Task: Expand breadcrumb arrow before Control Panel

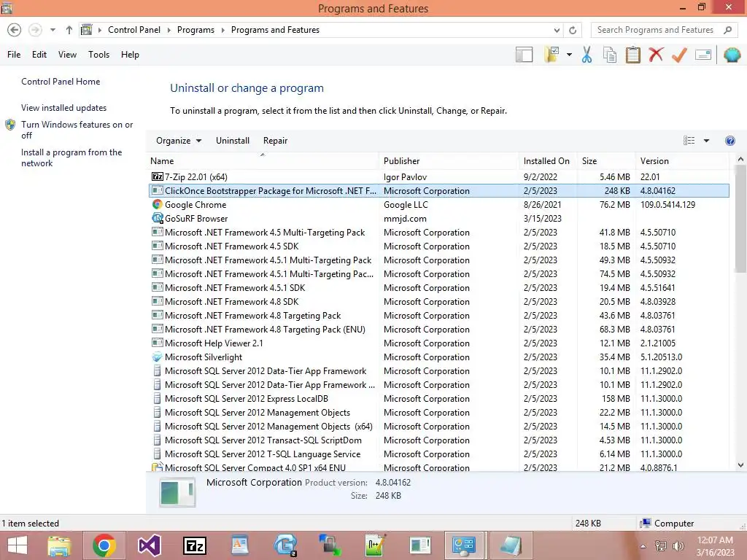Action: click(99, 30)
